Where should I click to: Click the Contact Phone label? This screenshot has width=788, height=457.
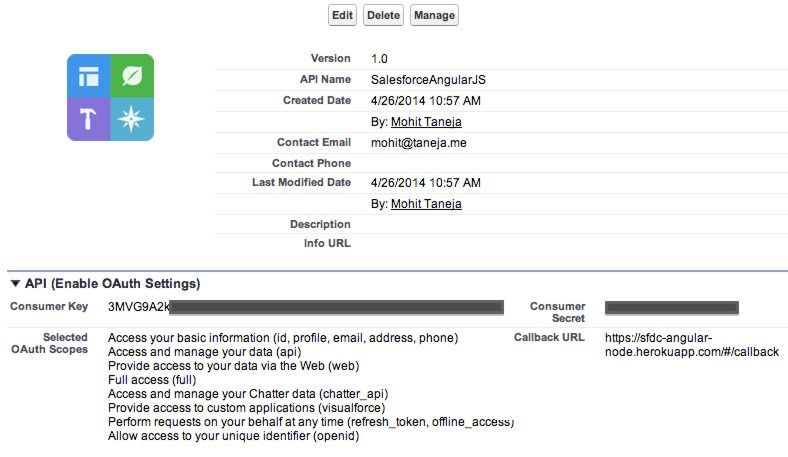click(311, 163)
